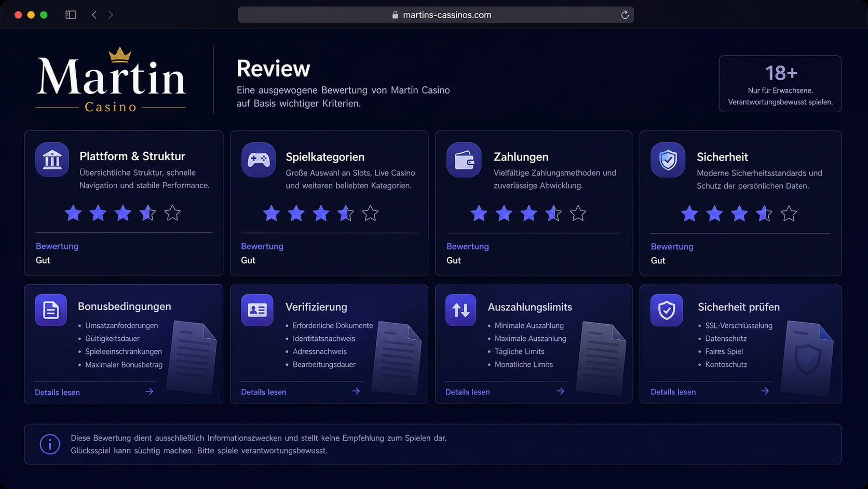
Task: Open Details lesen under Bonusbedingungen
Action: tap(57, 392)
